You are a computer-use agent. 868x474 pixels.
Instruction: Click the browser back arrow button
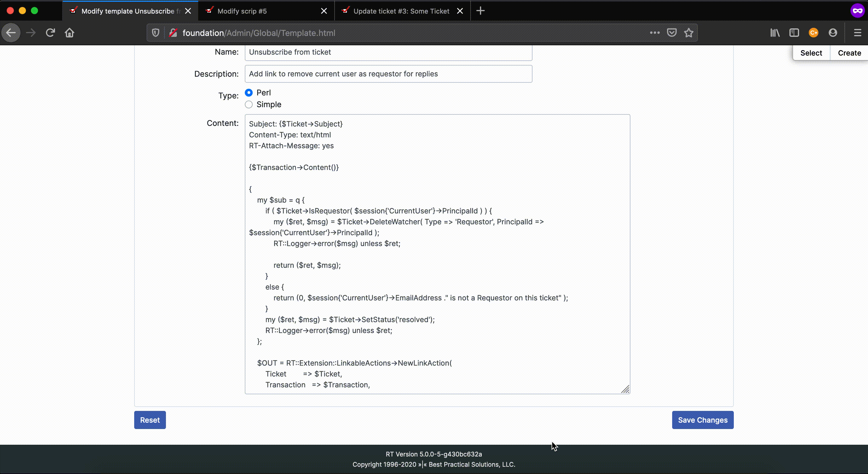tap(11, 33)
